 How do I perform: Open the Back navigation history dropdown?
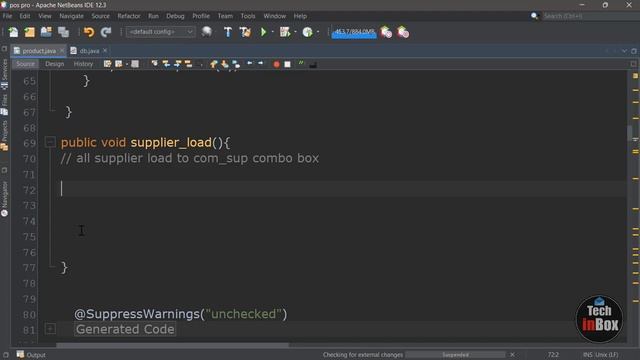coord(127,64)
